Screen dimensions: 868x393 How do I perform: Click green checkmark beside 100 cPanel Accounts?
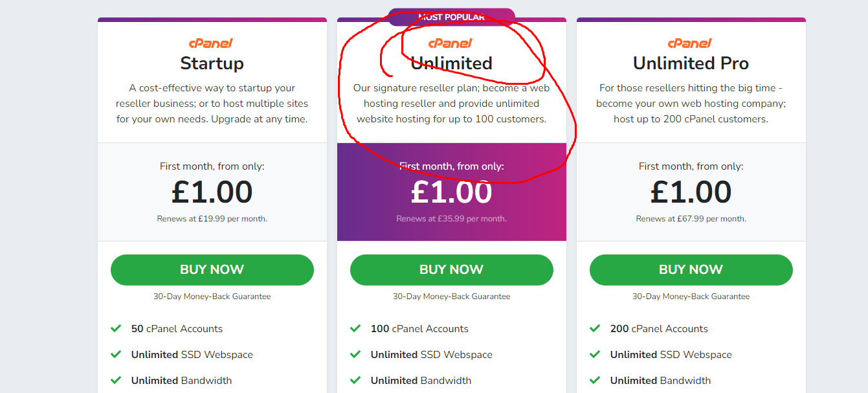[x=356, y=328]
